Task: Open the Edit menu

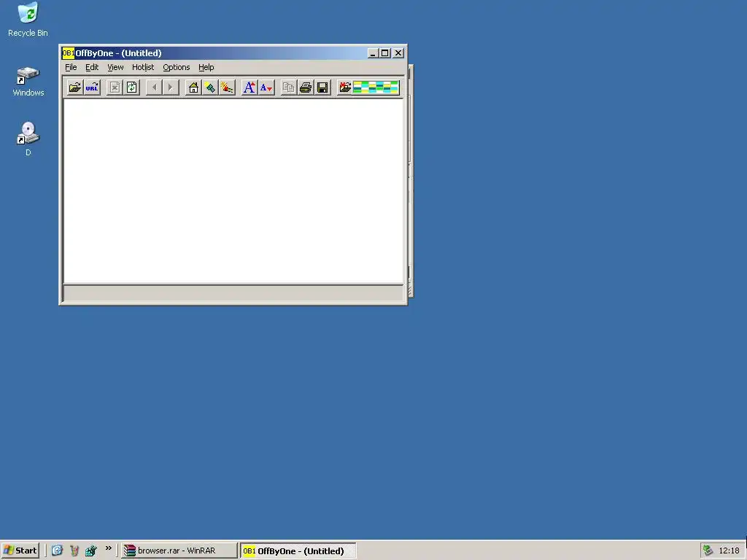Action: coord(92,67)
